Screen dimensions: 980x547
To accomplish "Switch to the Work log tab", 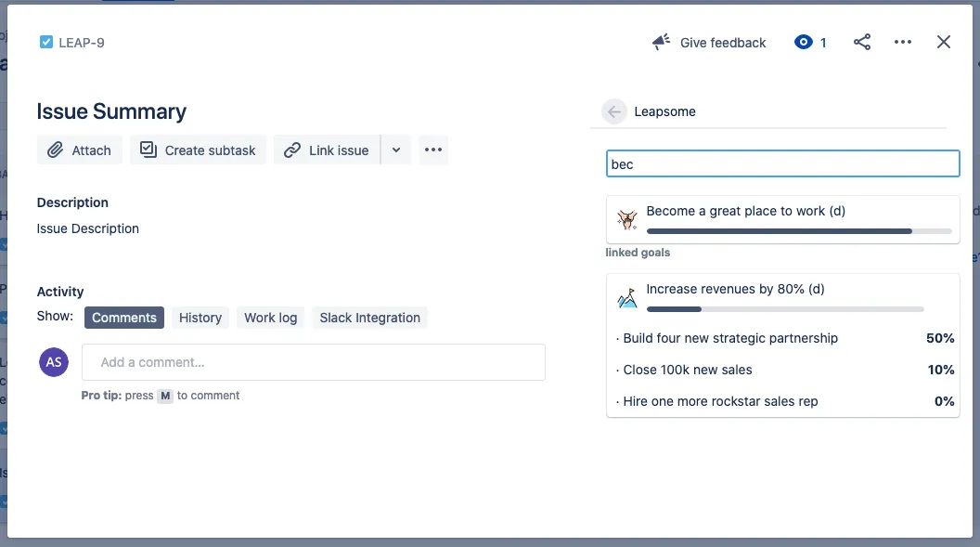I will [271, 318].
